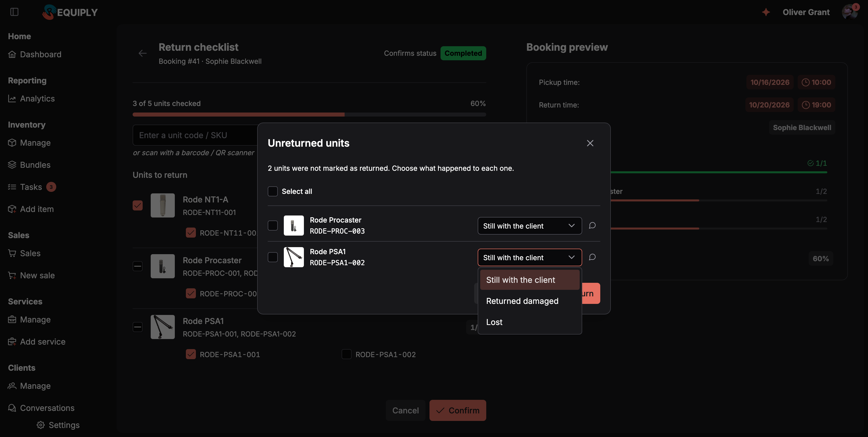
Task: Click the Completed status badge
Action: 463,53
